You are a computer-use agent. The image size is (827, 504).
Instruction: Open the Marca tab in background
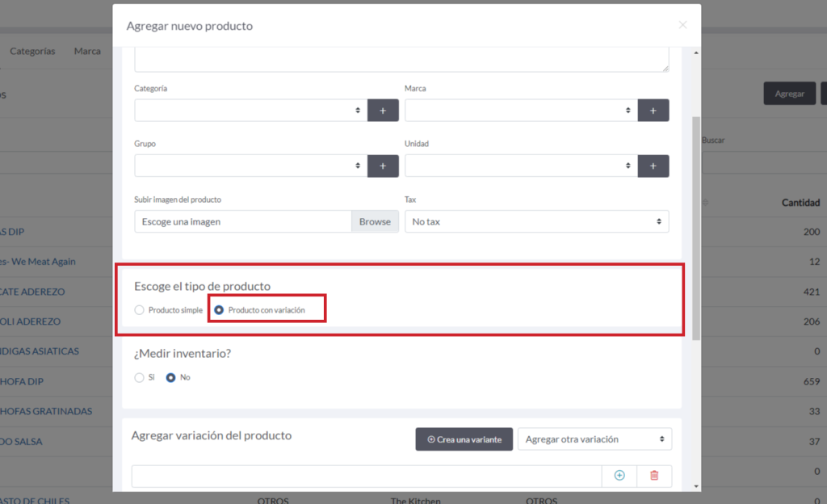tap(87, 51)
